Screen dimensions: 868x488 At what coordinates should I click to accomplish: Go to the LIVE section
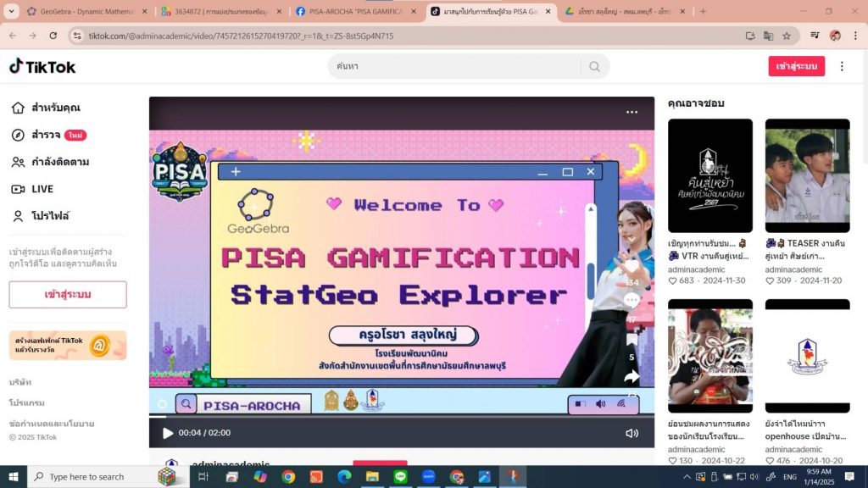[33, 189]
